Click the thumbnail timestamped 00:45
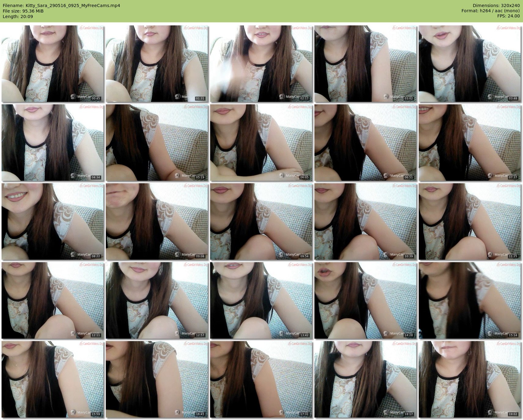Image resolution: width=523 pixels, height=420 pixels. (x=52, y=63)
